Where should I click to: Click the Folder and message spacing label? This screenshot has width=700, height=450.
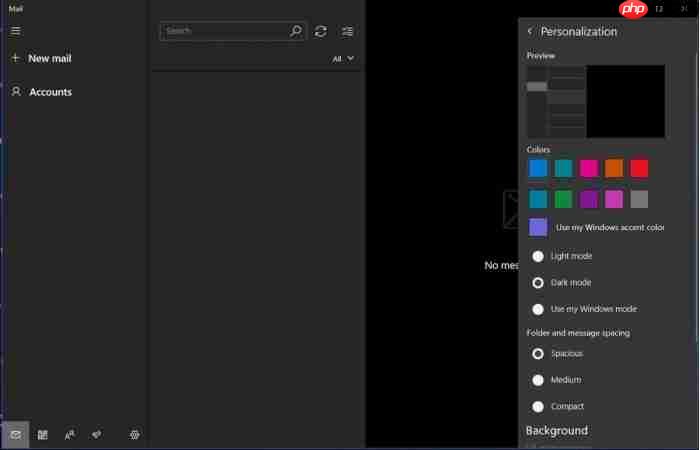(578, 333)
